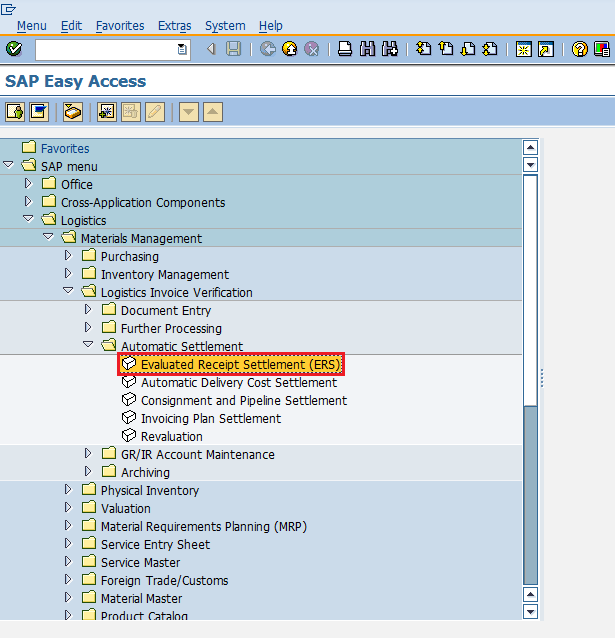Click the Generate Shortcut icon
The image size is (615, 638).
[546, 49]
